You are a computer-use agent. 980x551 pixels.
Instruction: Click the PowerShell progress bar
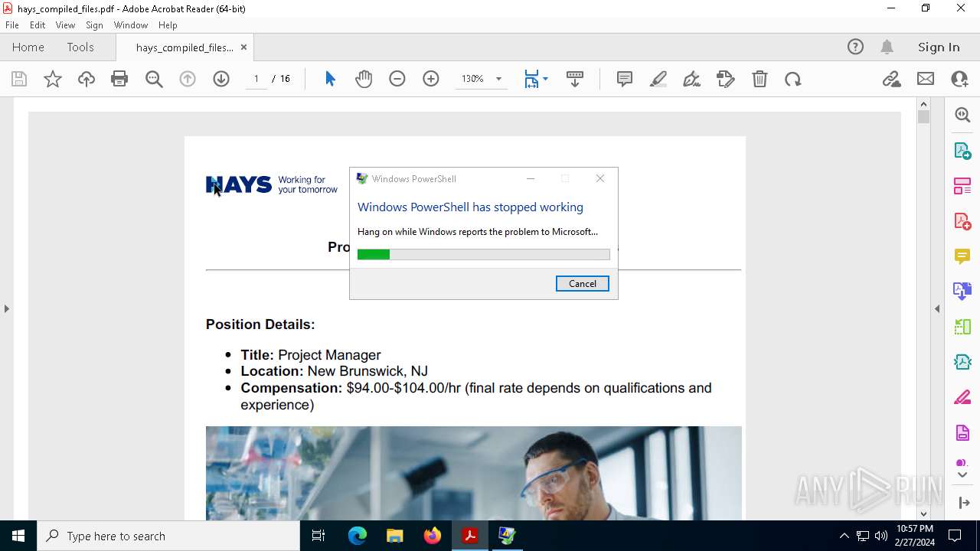[x=484, y=254]
